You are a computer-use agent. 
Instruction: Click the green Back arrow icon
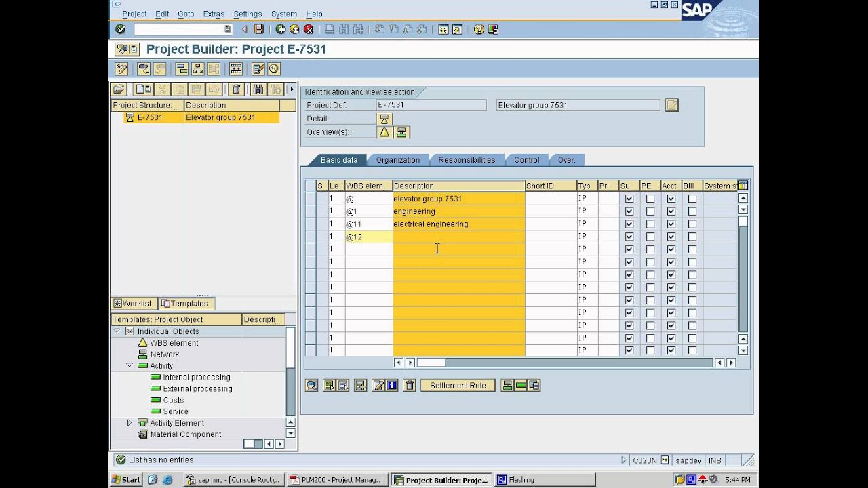281,29
